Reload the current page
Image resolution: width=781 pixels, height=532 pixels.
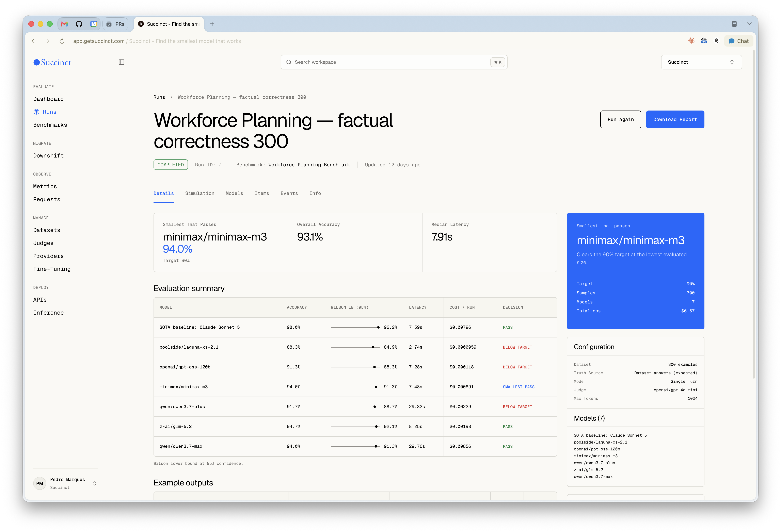62,41
